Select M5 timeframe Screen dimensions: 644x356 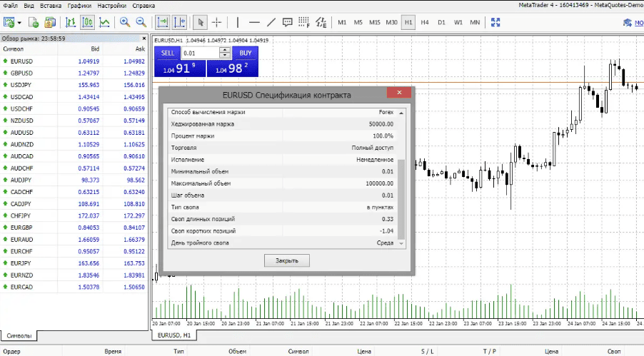[x=358, y=22]
